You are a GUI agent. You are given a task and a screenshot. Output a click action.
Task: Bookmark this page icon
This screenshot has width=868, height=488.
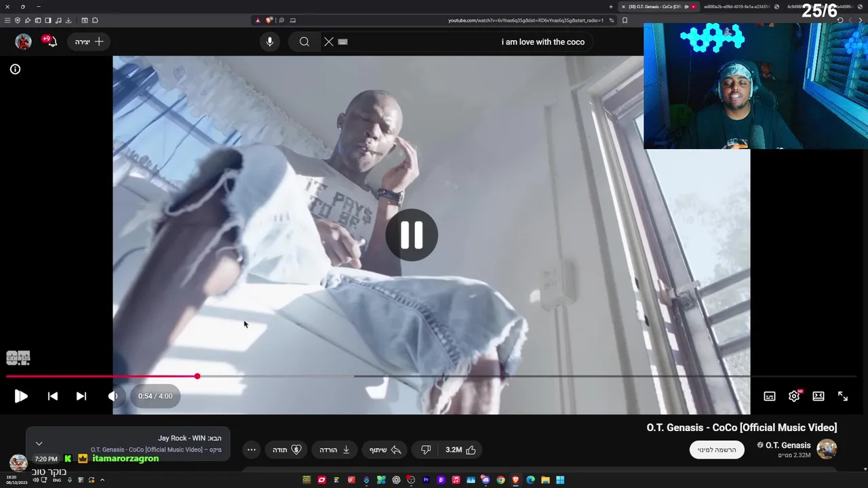coord(625,20)
